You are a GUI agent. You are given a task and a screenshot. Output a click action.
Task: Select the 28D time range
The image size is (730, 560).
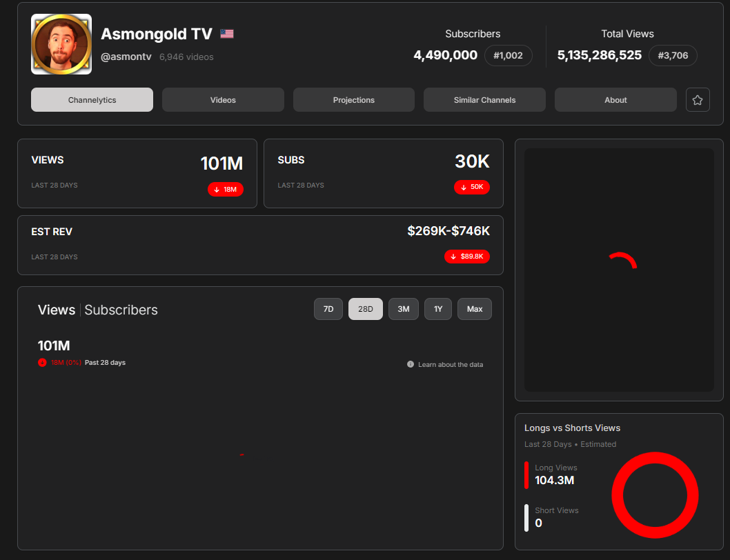tap(366, 309)
